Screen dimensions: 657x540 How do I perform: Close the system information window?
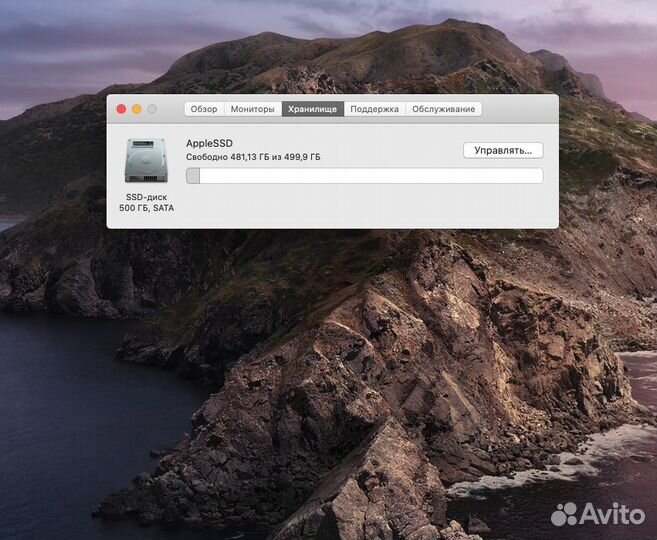click(x=121, y=109)
